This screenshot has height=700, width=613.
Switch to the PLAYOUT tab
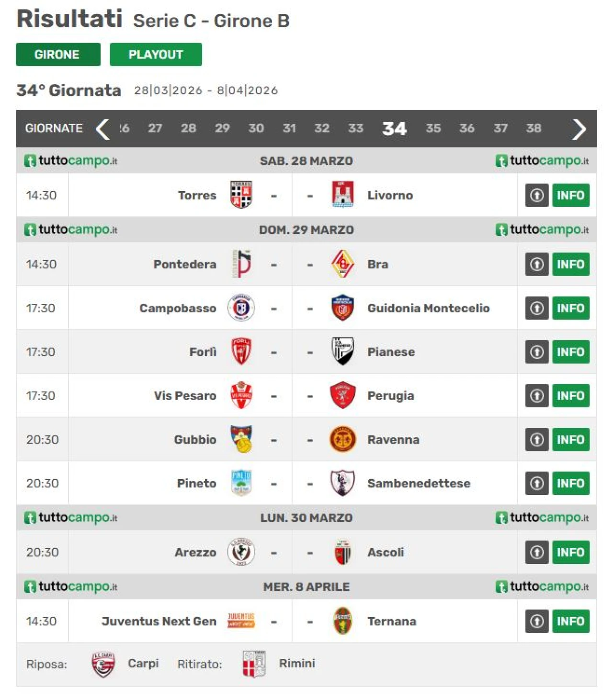point(156,55)
